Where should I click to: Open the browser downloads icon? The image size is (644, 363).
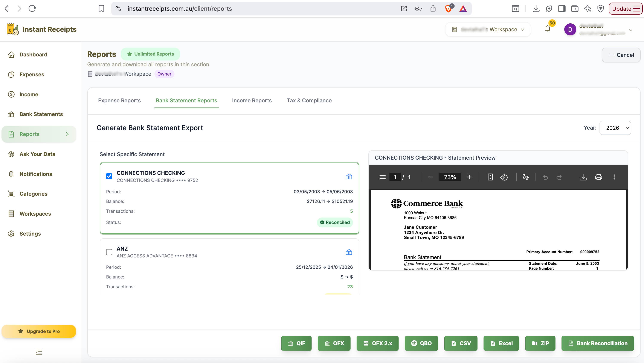536,9
